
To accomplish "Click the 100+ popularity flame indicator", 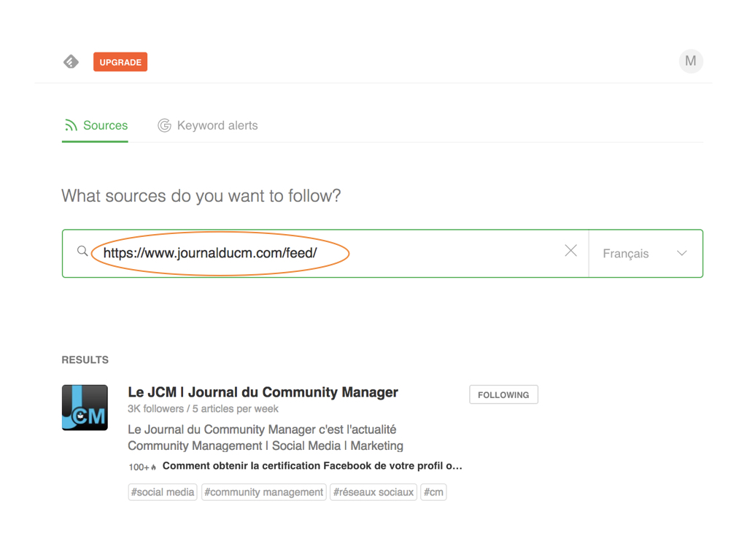I will click(x=142, y=467).
